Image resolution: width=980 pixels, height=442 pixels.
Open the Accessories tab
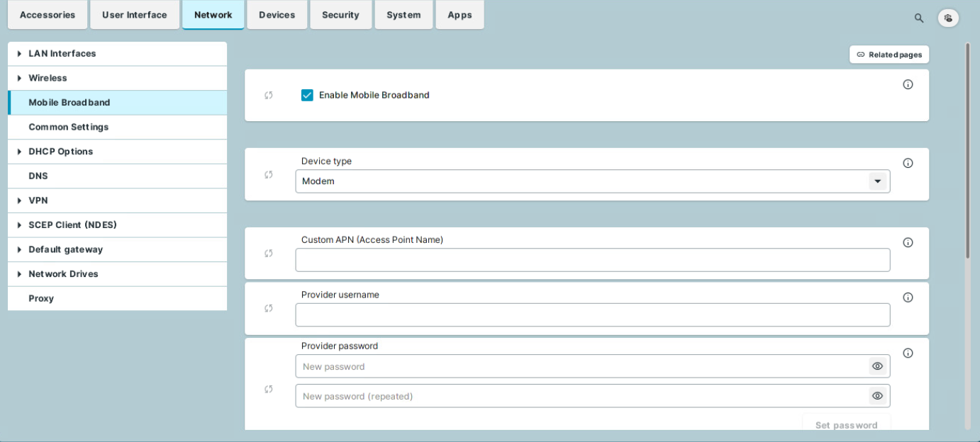click(x=48, y=15)
